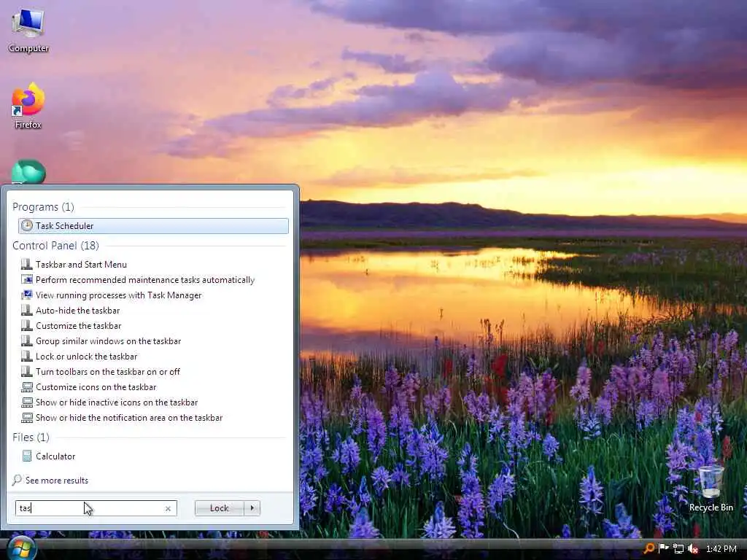
Task: Select Group similar windows on the taskbar
Action: (108, 341)
